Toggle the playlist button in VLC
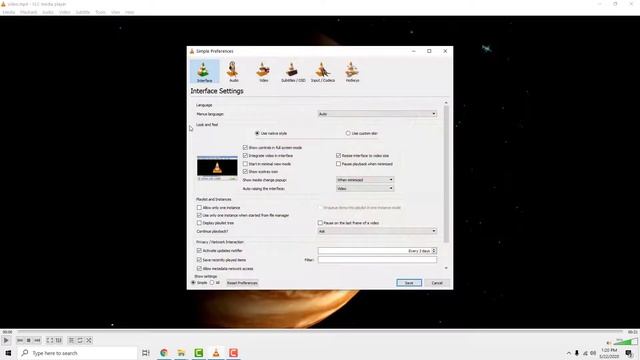The image size is (640, 360). (71, 340)
